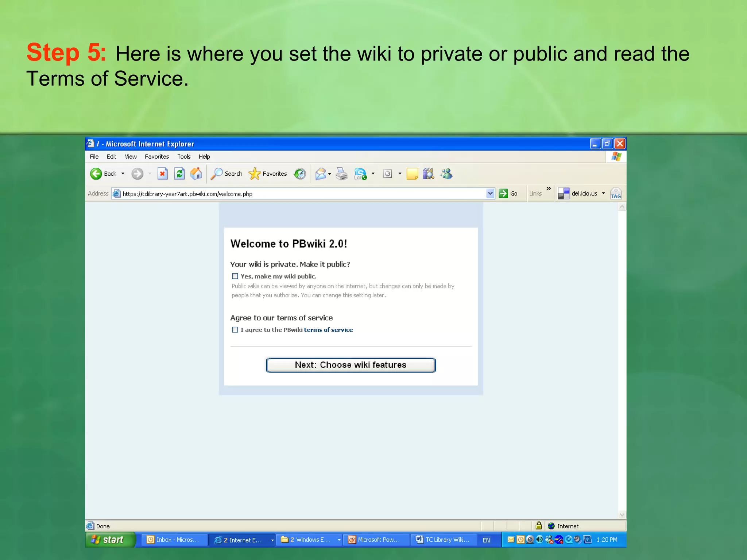Click the 1:20 PM clock
This screenshot has width=747, height=560.
click(x=607, y=540)
